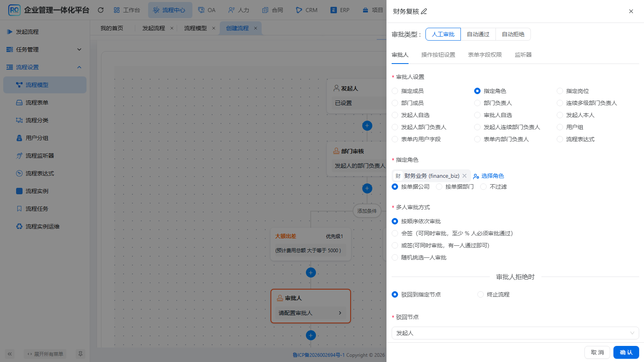Collapse sidebar with double-arrow icon
The height and width of the screenshot is (362, 644).
point(10,354)
